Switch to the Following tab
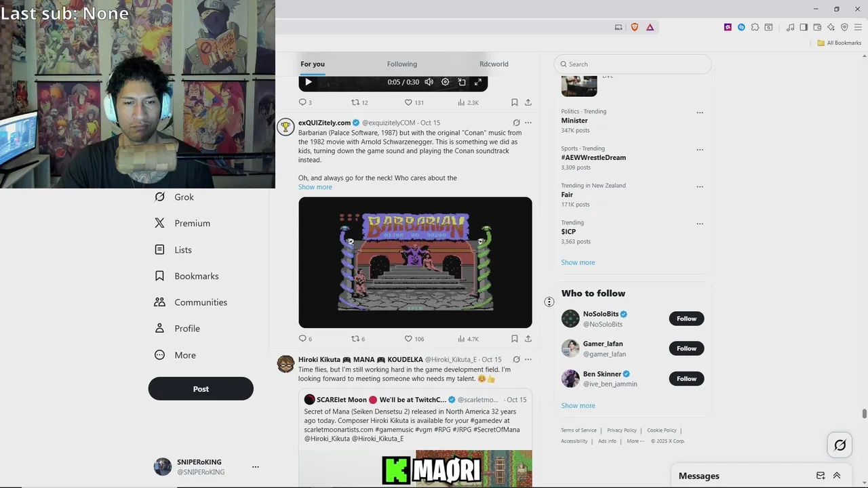Screen dimensions: 868x488 click(402, 64)
